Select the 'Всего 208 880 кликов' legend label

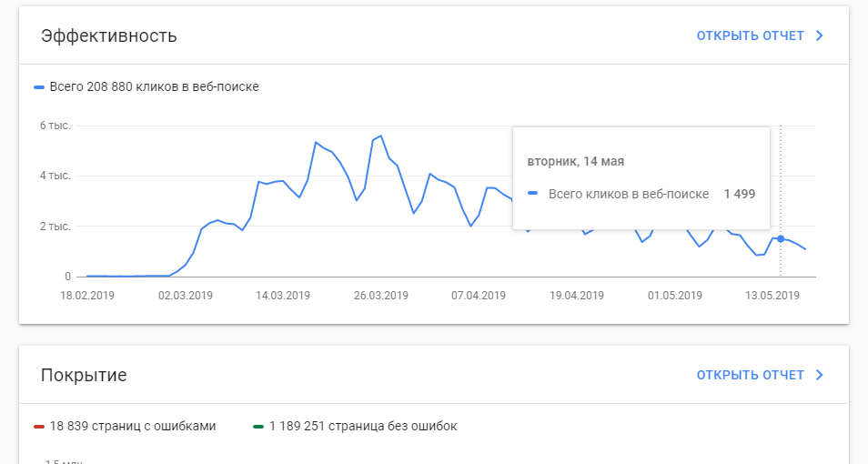tap(154, 87)
